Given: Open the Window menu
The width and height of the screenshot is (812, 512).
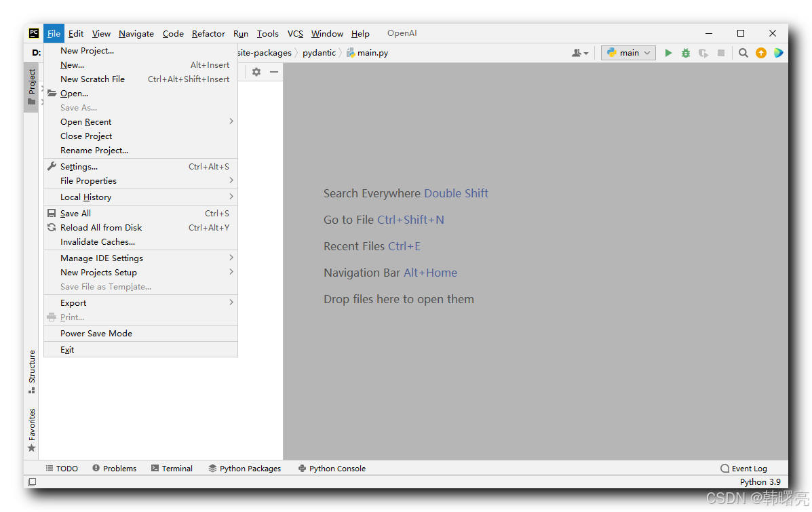Looking at the screenshot, I should pyautogui.click(x=327, y=34).
